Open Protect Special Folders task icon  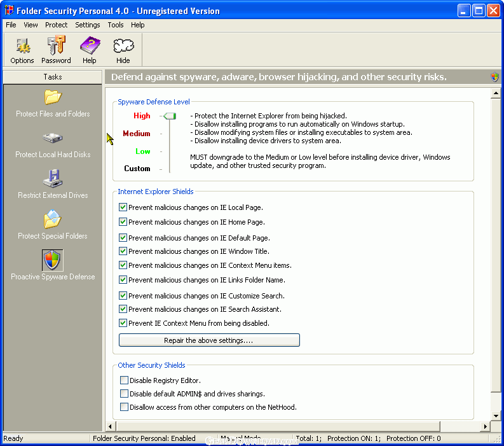[x=53, y=219]
